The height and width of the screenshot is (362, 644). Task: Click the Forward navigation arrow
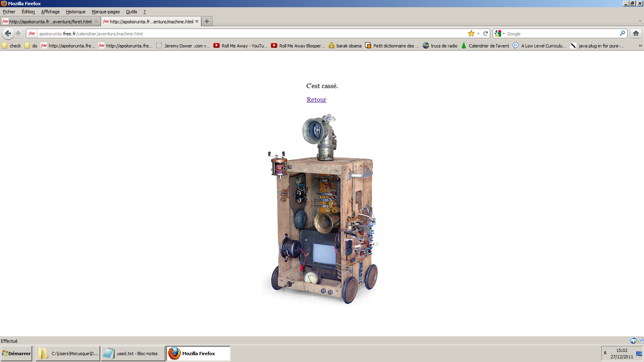[18, 33]
